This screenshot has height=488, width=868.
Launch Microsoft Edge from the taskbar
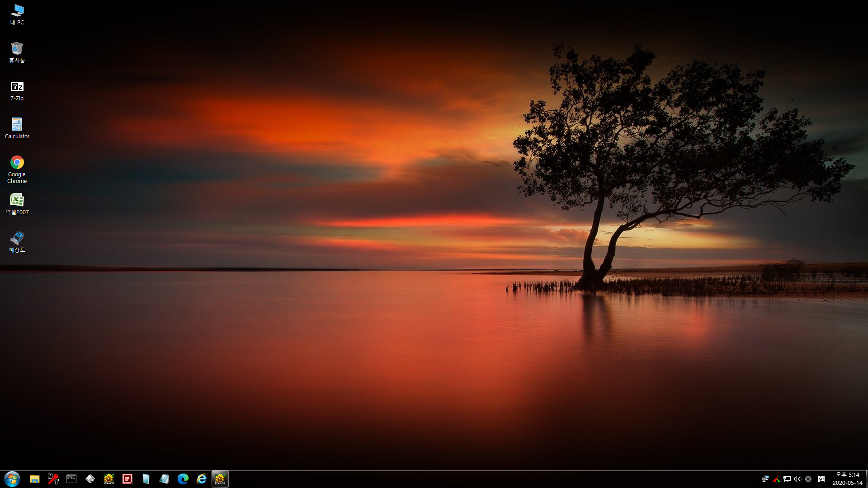pos(183,479)
